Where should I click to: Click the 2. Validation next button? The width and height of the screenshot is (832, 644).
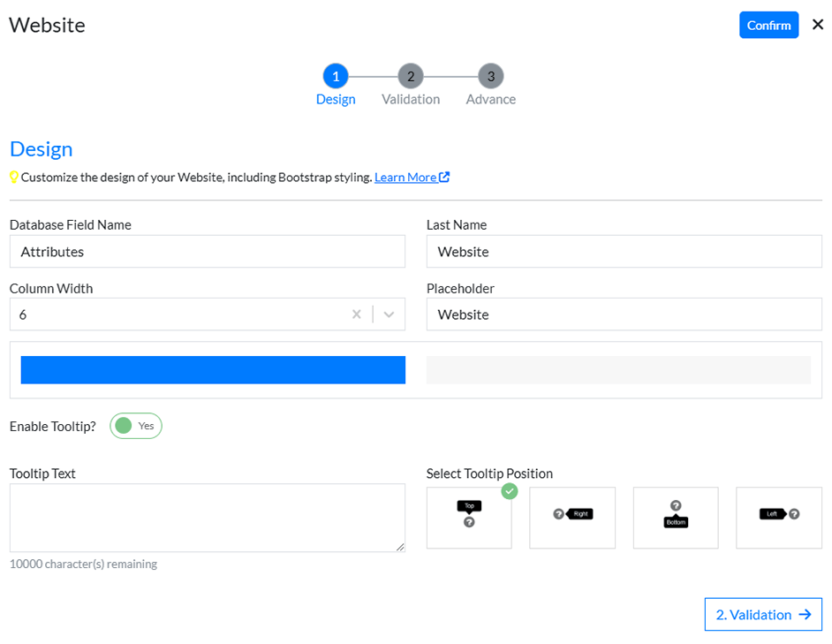coord(763,614)
